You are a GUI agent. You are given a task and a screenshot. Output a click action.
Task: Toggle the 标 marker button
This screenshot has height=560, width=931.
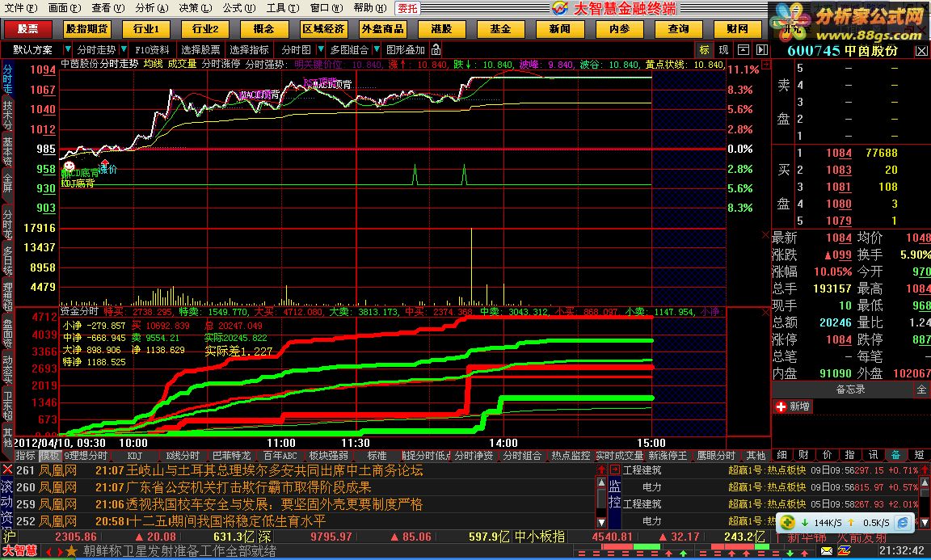(704, 50)
